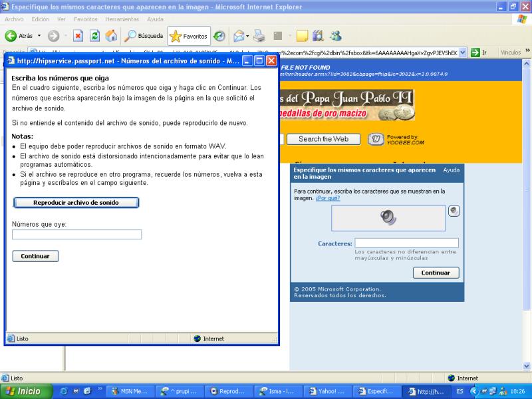Click Continuar in the captcha panel

click(x=436, y=273)
